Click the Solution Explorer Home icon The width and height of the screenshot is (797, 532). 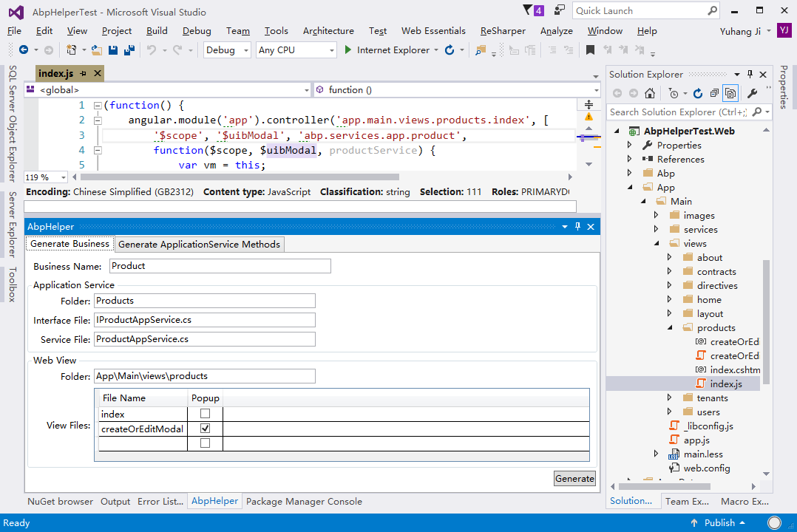pos(650,93)
